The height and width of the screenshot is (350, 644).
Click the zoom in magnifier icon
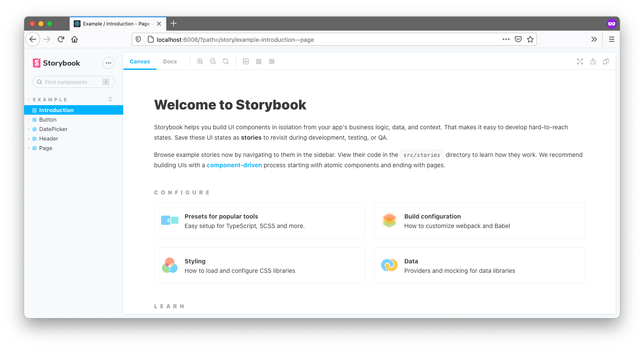[200, 62]
